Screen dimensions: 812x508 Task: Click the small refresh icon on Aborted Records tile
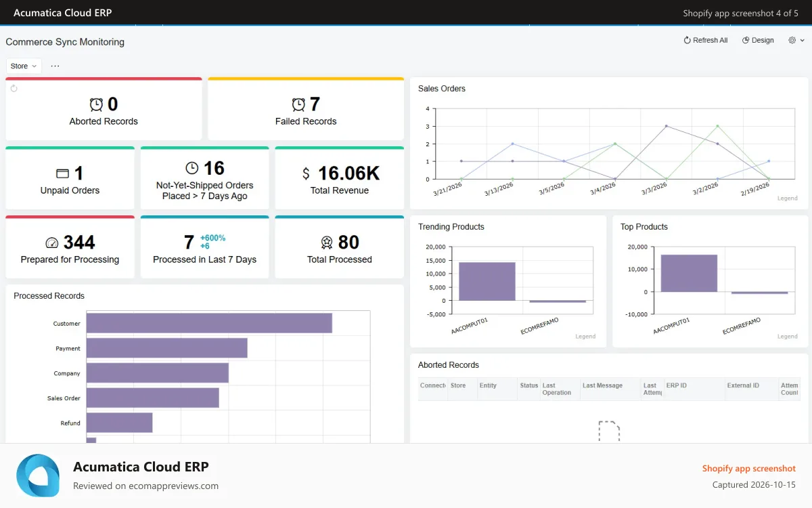(14, 89)
